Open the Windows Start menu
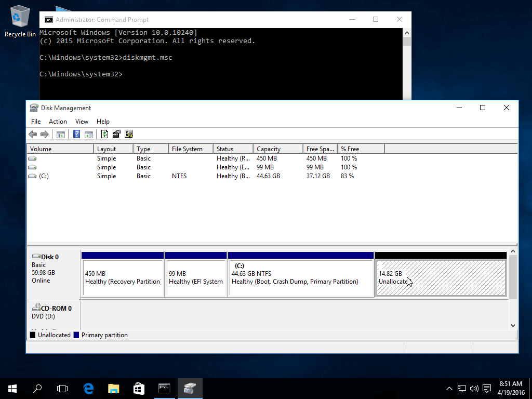The height and width of the screenshot is (399, 532). (x=12, y=388)
